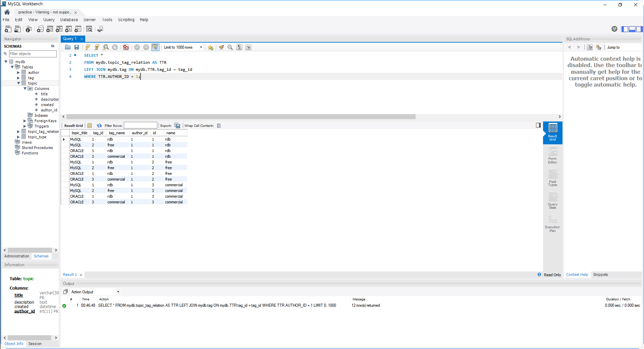Create new schema icon in main toolbar
Viewport: 644px width, 349px height.
tap(40, 29)
